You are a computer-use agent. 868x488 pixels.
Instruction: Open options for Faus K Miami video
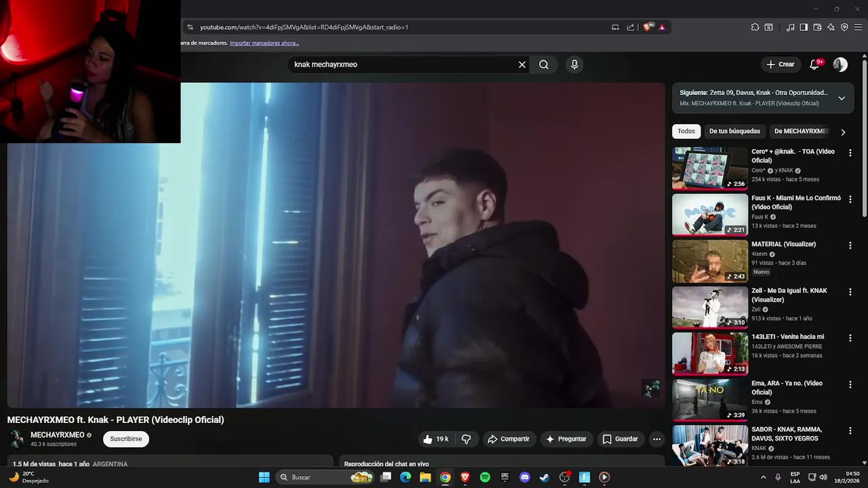pos(850,199)
